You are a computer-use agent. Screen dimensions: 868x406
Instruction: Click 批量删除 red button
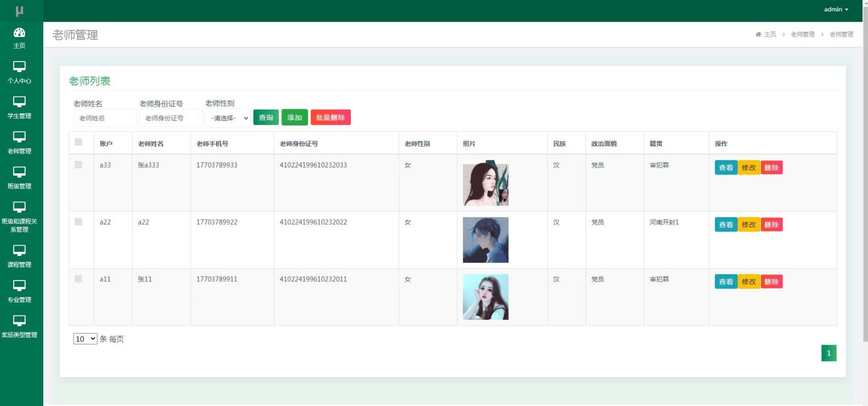point(330,117)
